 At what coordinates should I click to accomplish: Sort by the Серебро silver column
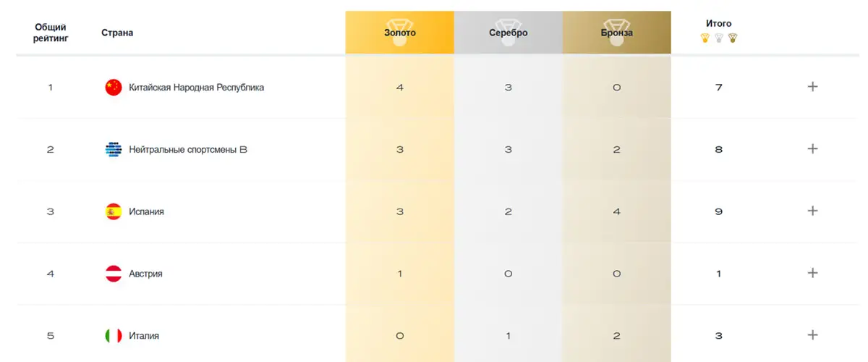(x=509, y=33)
